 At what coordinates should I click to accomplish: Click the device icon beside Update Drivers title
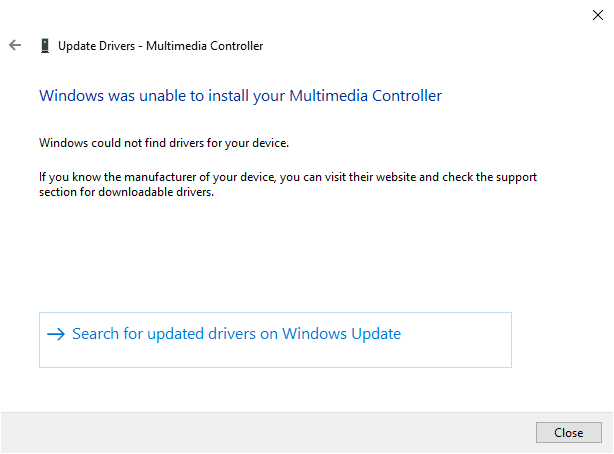[44, 45]
